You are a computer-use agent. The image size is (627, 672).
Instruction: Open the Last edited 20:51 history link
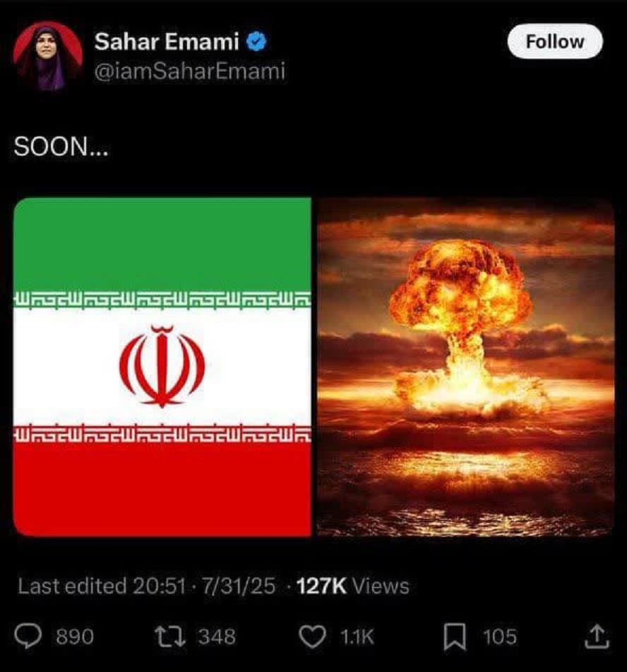pos(102,586)
